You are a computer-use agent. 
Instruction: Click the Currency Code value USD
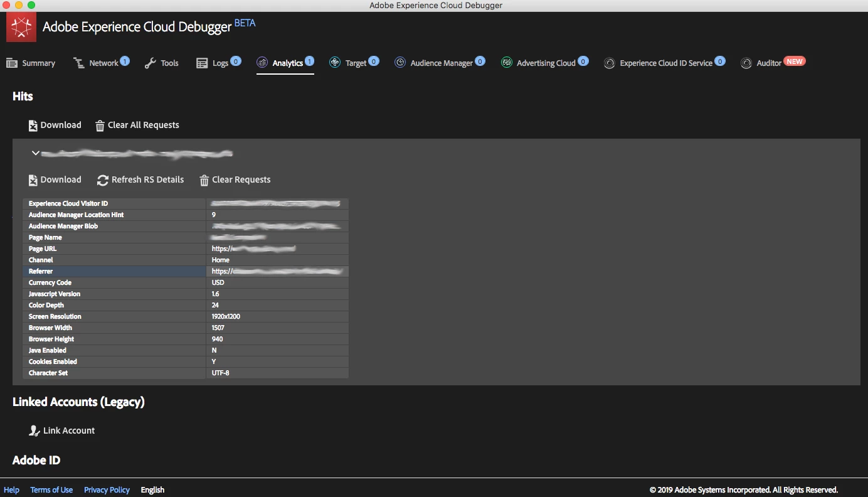pyautogui.click(x=218, y=283)
